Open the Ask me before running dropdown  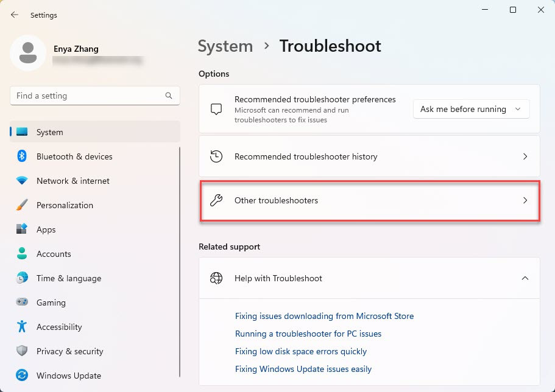pos(471,109)
